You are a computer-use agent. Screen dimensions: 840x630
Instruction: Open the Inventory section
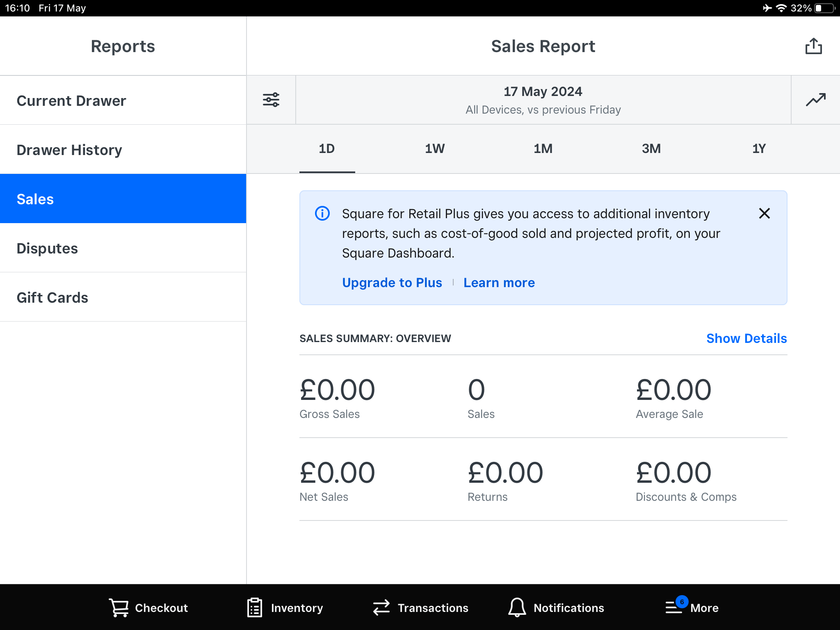click(x=284, y=608)
